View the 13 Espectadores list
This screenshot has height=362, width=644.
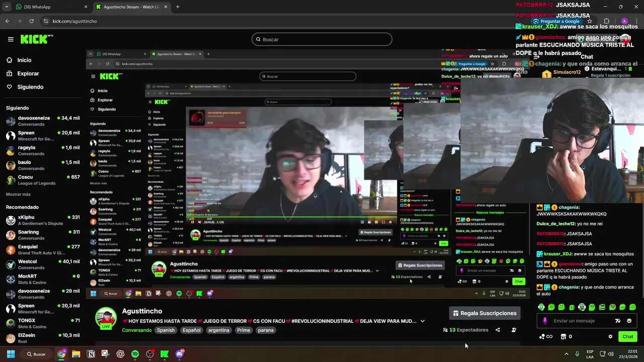465,330
